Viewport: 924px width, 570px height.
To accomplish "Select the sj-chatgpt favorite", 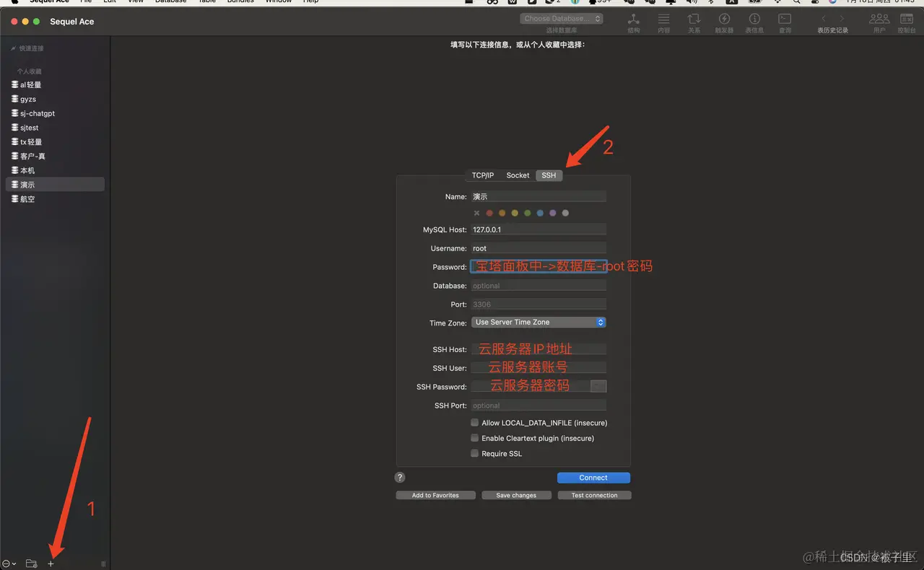I will pyautogui.click(x=55, y=113).
